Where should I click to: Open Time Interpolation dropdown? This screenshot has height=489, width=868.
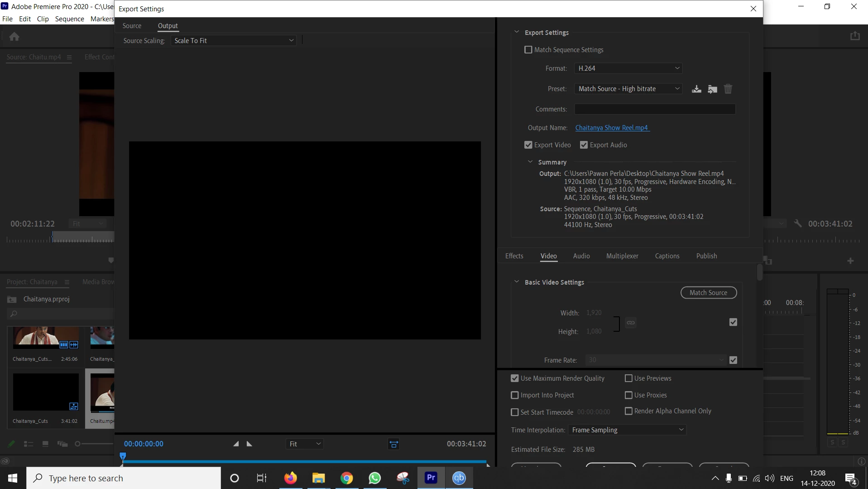[628, 430]
